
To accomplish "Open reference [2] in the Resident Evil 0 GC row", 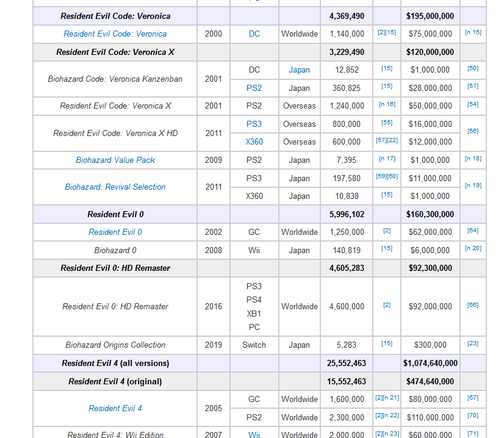I will click(x=387, y=231).
